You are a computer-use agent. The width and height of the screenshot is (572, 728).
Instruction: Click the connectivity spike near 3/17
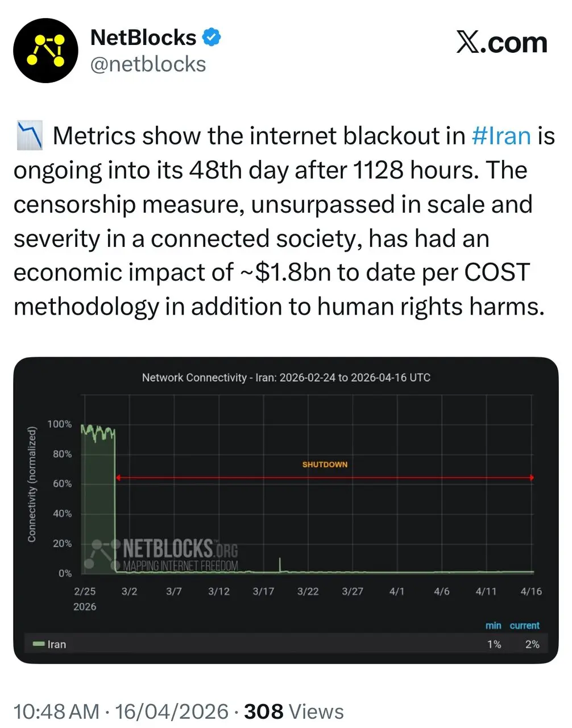coord(280,563)
